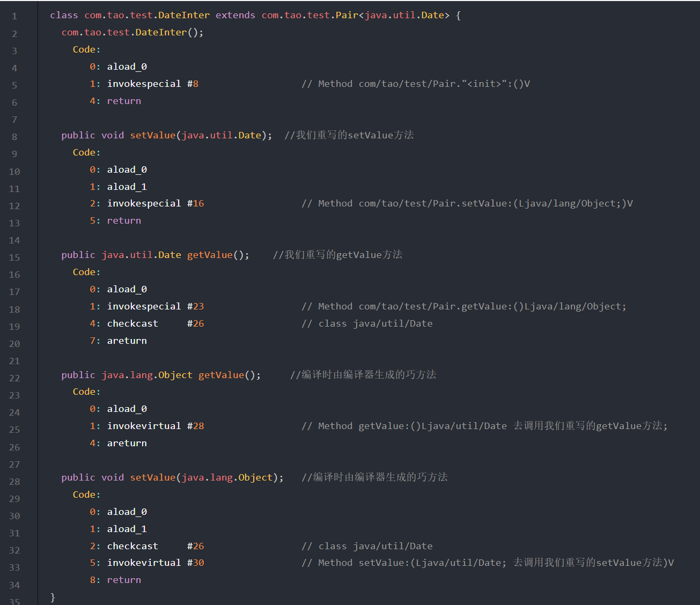700x605 pixels.
Task: Click 'aload_0' instruction on line 24
Action: tap(127, 409)
